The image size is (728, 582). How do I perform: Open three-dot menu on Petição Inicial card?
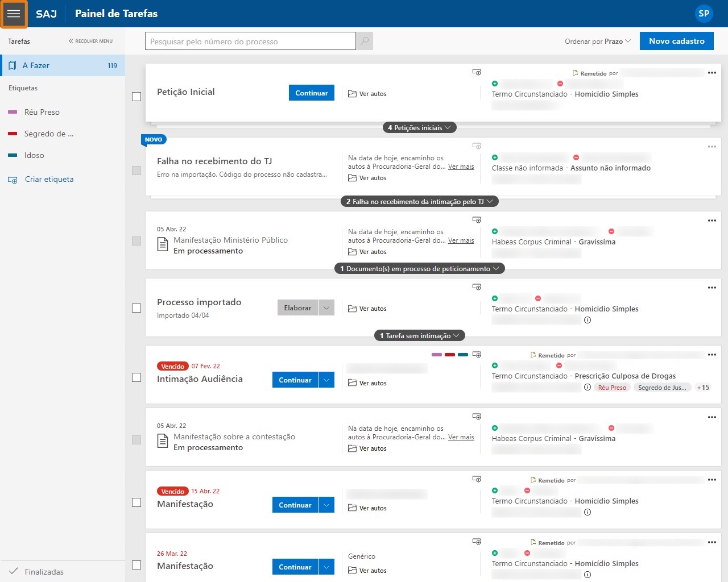pos(712,73)
